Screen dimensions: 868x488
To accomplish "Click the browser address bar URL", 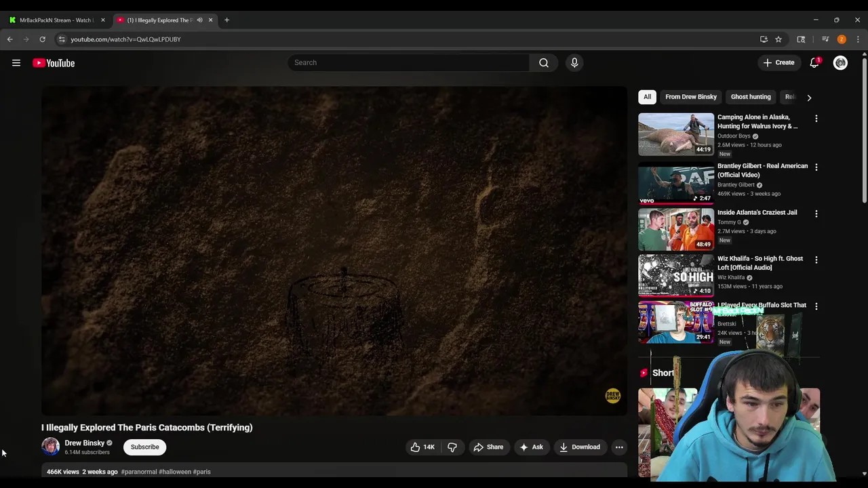I will point(125,39).
